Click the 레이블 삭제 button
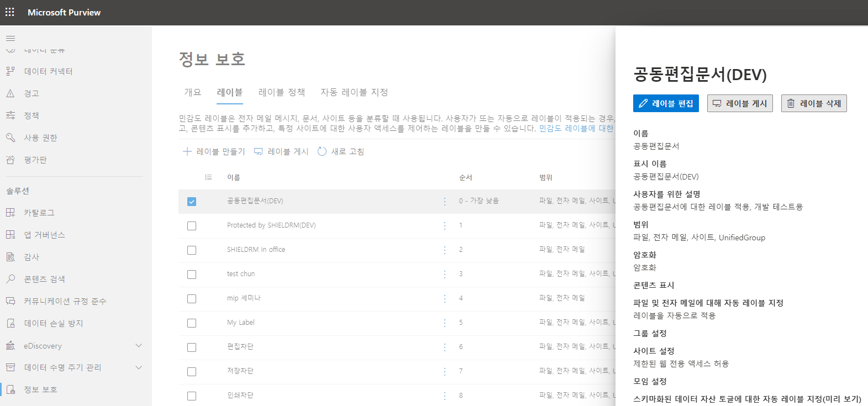Viewport: 868px width, 406px height. (814, 103)
